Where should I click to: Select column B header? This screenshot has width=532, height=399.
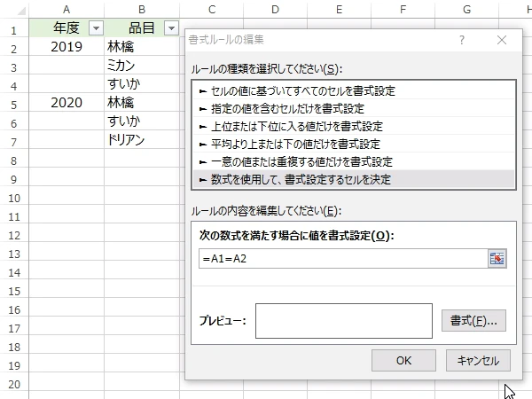click(x=142, y=9)
